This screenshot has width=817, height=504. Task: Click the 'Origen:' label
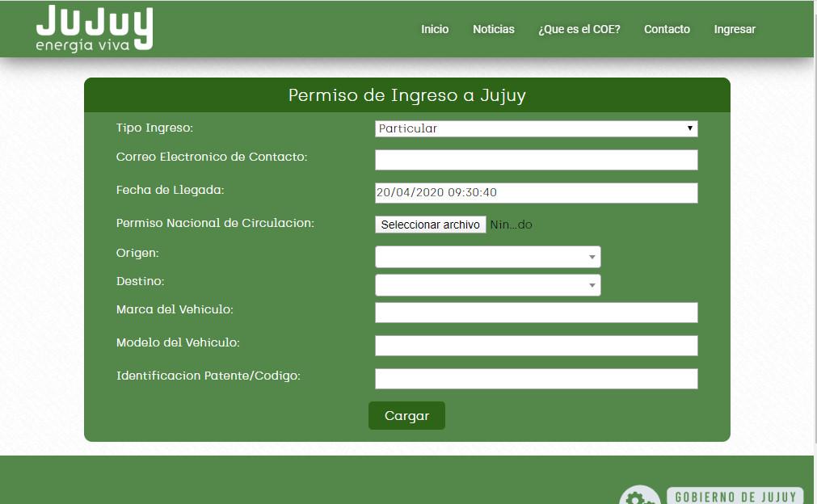137,253
